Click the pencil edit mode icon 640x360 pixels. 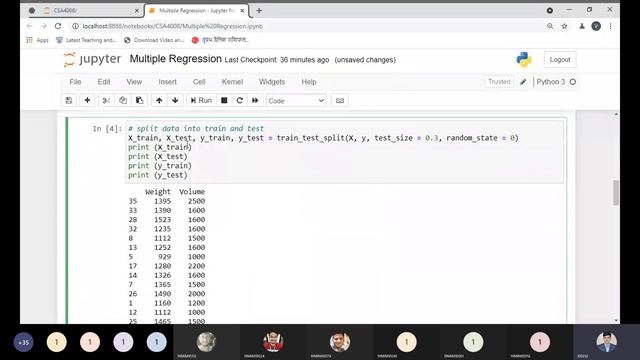tap(523, 82)
